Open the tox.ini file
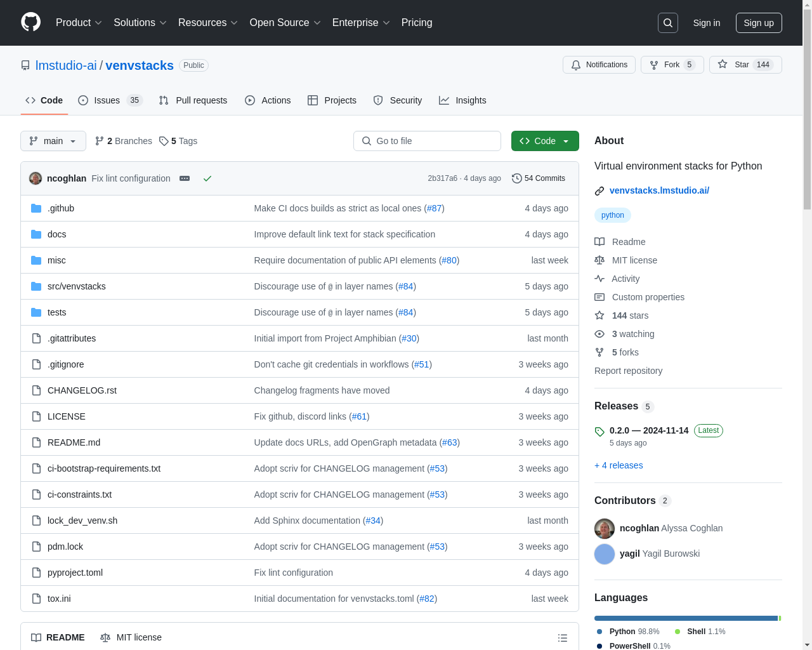Viewport: 812px width, 650px height. 59,599
